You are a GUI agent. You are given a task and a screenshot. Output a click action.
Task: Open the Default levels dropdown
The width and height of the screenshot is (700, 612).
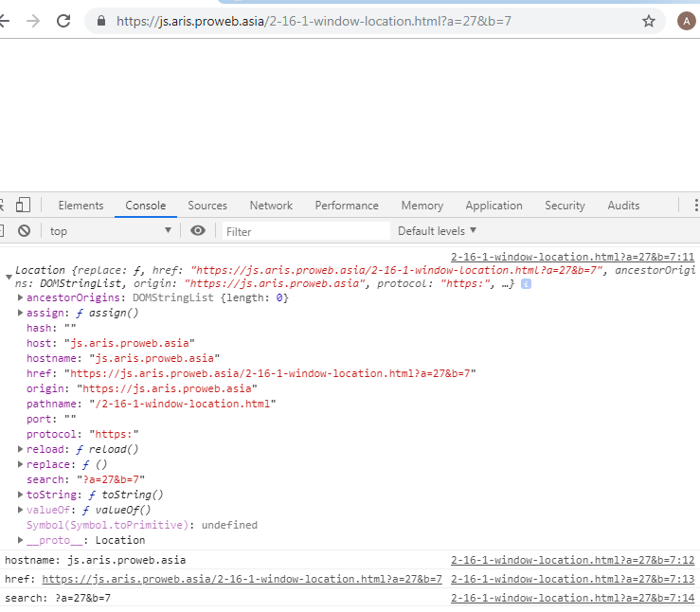(x=437, y=231)
